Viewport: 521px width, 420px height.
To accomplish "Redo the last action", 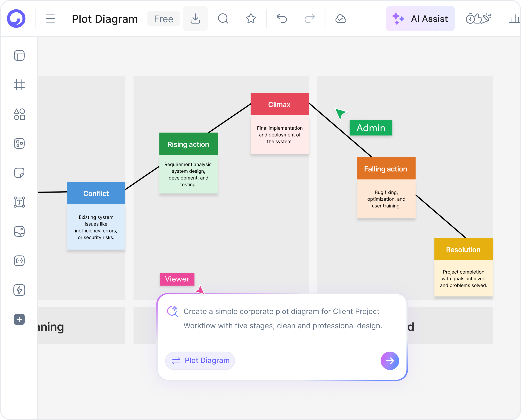I will 309,19.
